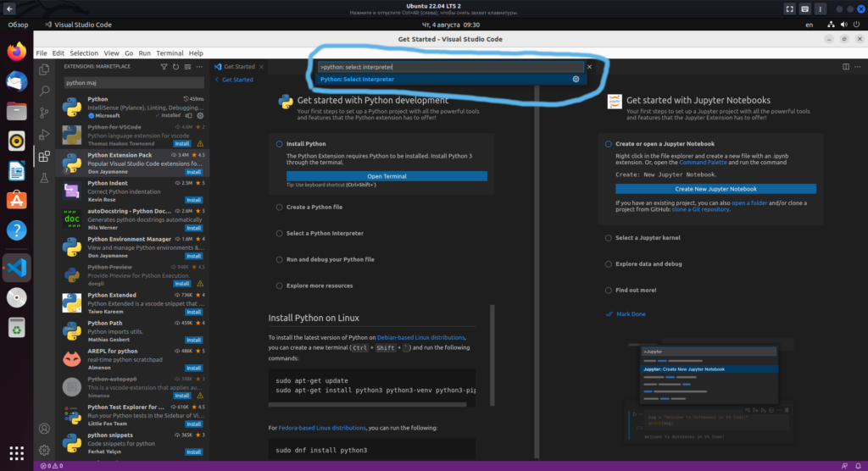Screen dimensions: 868x471
Task: Open the View menu
Action: point(111,53)
